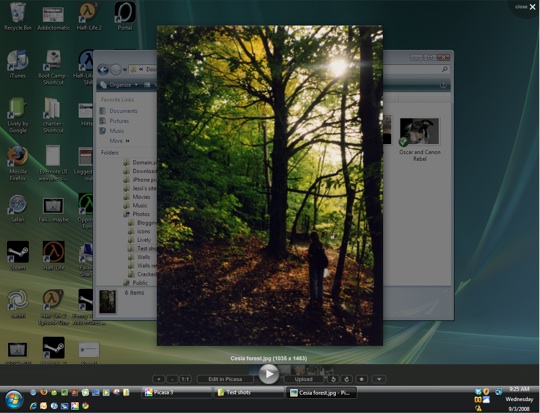Open Windows Media Player Quick Launch icon
Viewport: 540px width, 413px height.
click(106, 392)
